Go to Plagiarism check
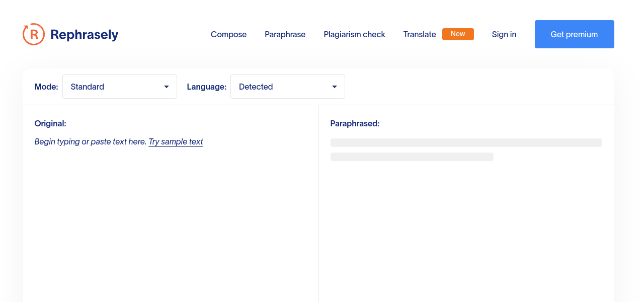 354,34
